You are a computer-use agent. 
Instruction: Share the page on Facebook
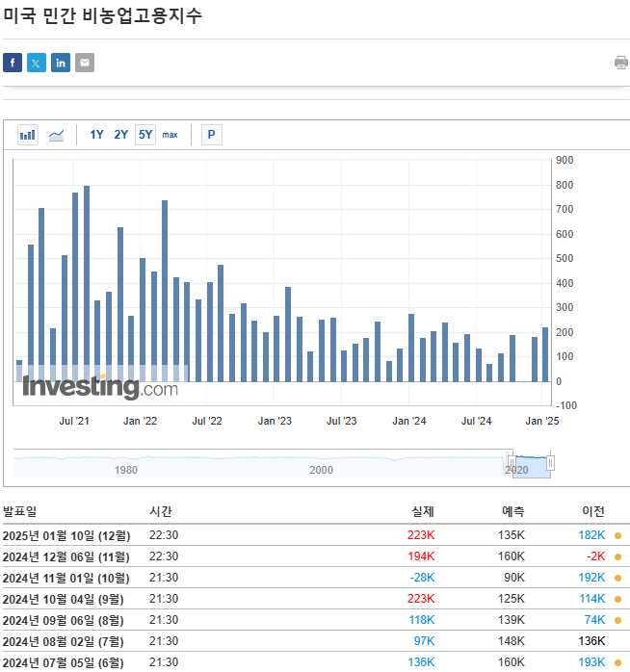[x=13, y=63]
